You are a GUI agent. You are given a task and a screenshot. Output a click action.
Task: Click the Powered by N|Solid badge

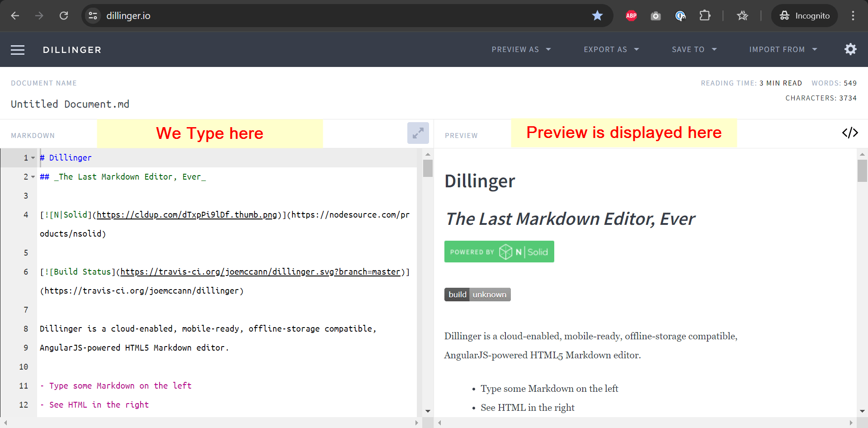pyautogui.click(x=499, y=252)
